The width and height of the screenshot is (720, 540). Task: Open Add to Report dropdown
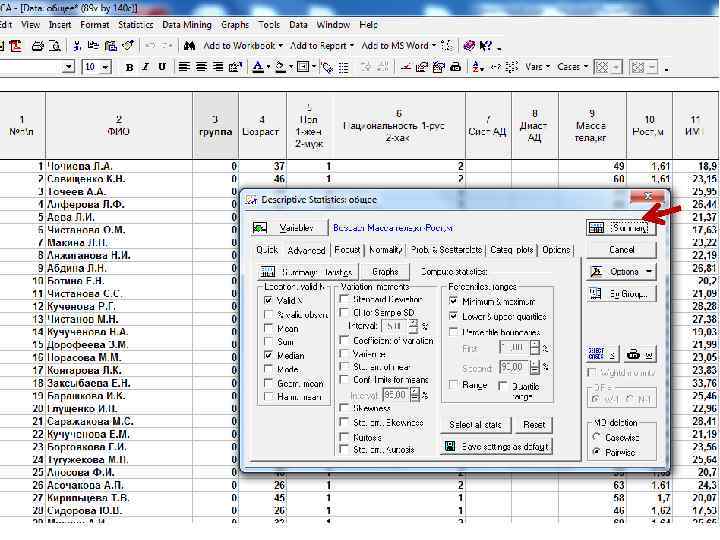click(322, 45)
